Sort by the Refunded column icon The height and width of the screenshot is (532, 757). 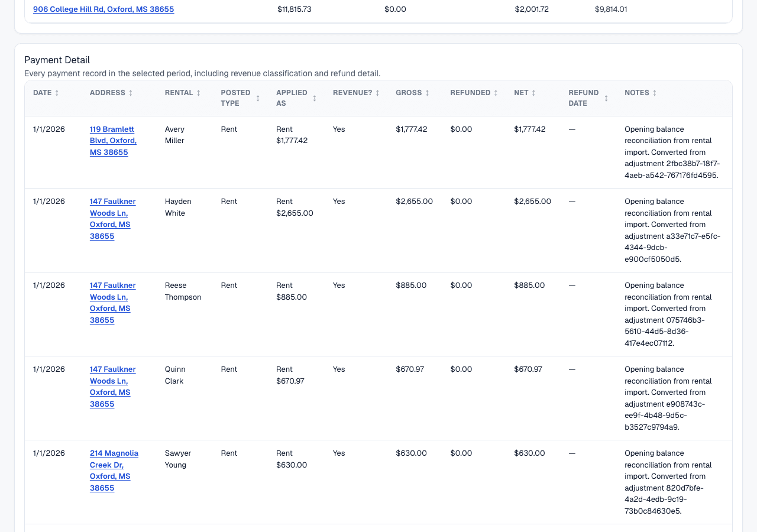tap(496, 93)
